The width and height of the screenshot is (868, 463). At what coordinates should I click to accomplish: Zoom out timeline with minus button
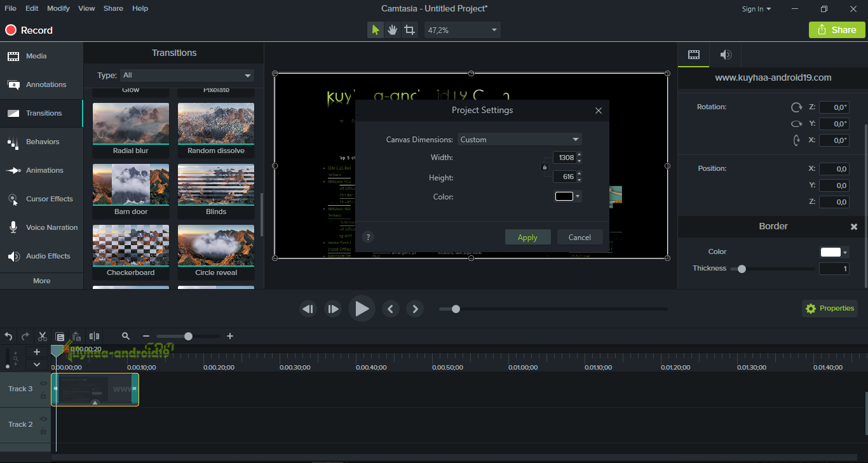(x=146, y=337)
